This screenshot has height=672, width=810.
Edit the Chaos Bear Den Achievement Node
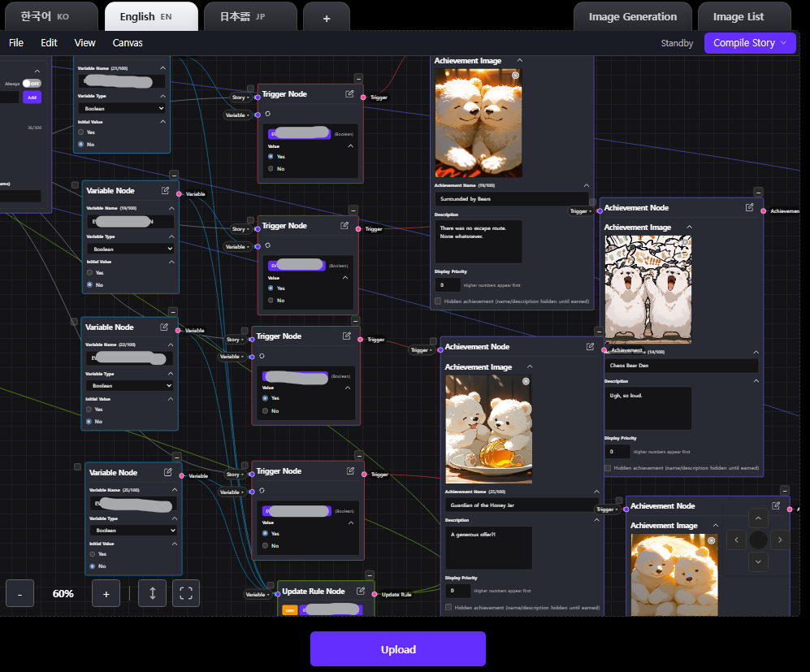(x=750, y=207)
